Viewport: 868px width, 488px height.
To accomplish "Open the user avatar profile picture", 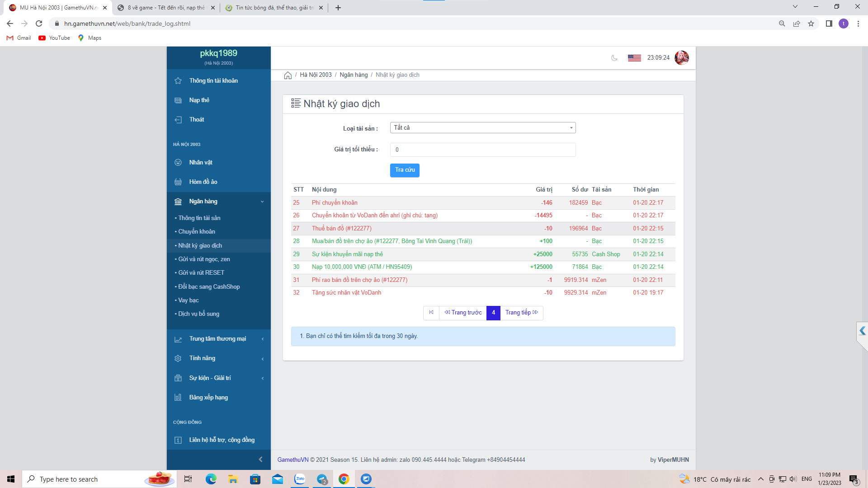I will point(681,58).
